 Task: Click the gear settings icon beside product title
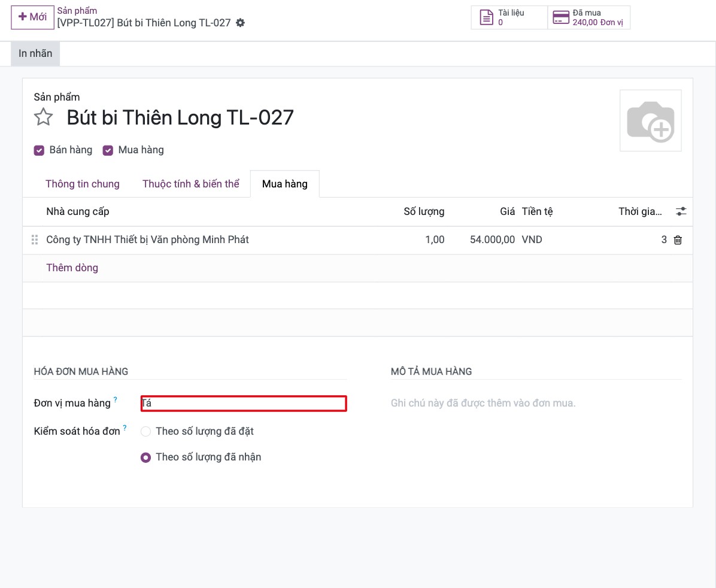[240, 23]
